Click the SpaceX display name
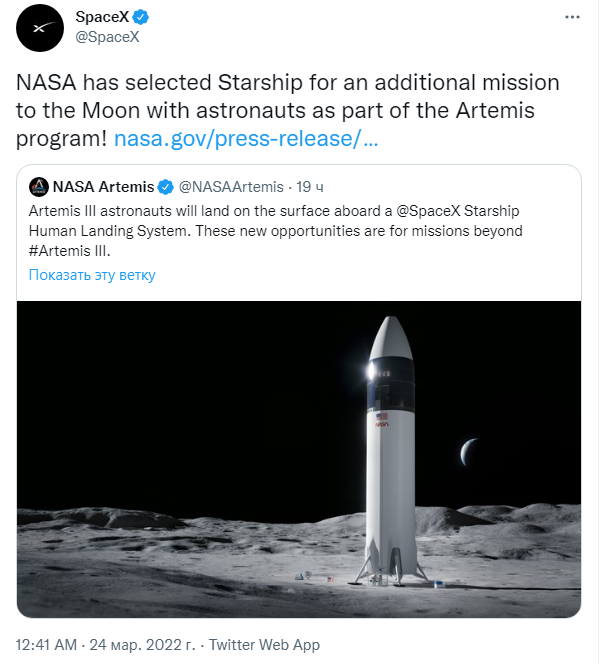601x664 pixels. click(103, 17)
